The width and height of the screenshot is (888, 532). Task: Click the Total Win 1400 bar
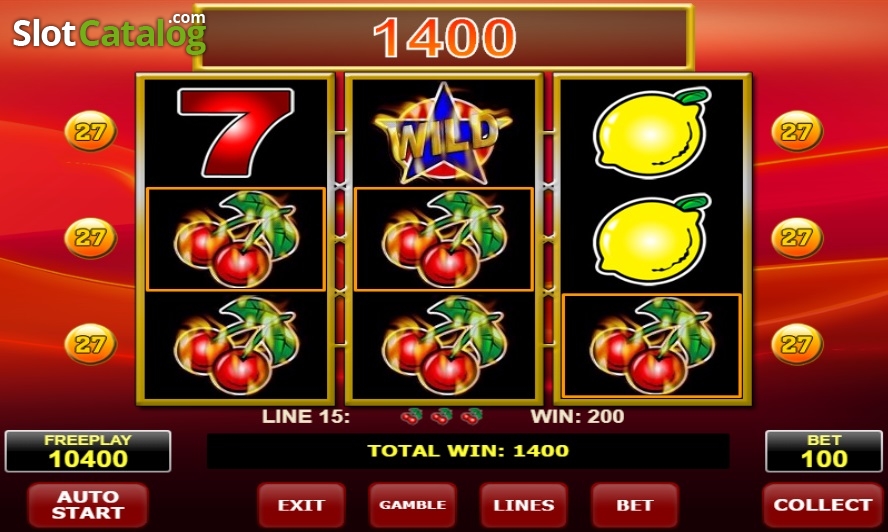pos(468,451)
